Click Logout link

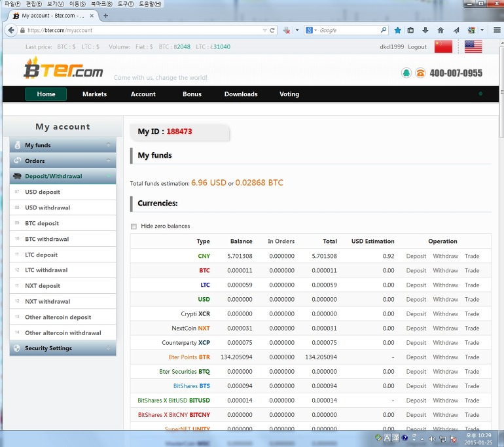[x=417, y=47]
